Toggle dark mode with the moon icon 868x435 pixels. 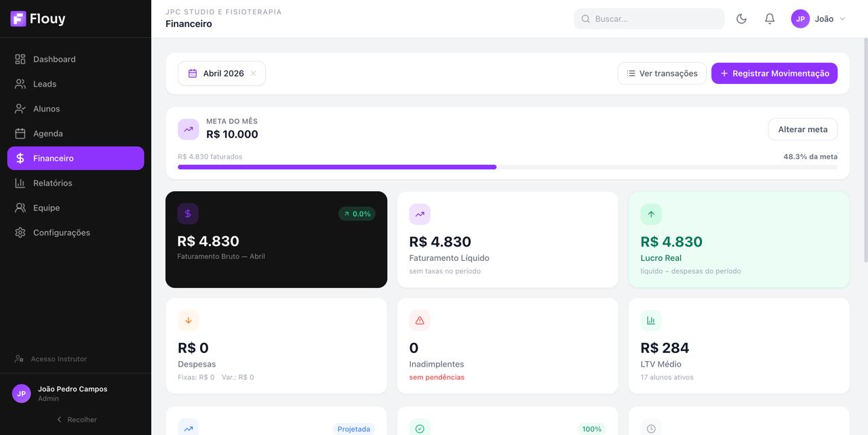click(741, 19)
